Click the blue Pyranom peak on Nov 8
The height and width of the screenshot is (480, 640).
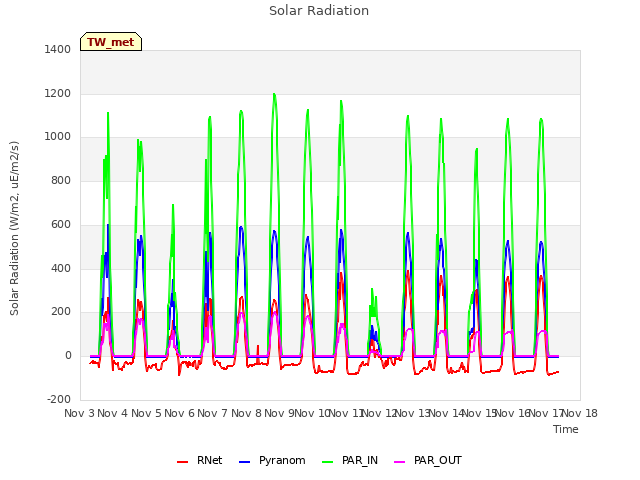241,227
